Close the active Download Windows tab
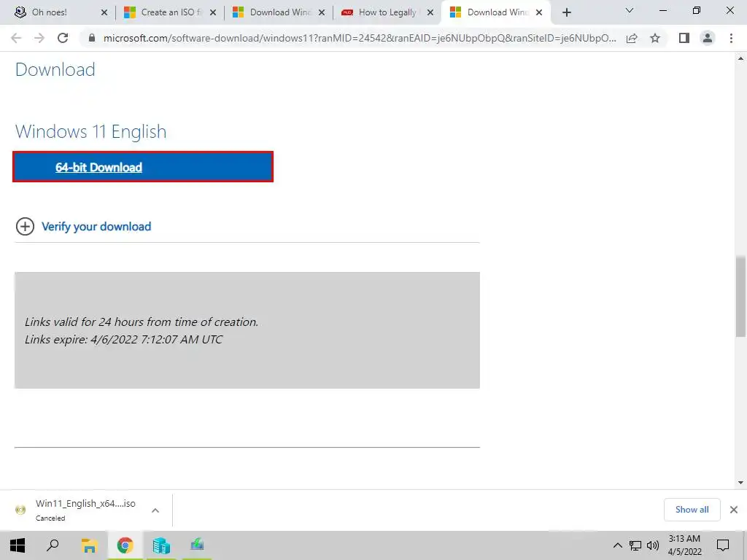The height and width of the screenshot is (560, 747). tap(539, 13)
